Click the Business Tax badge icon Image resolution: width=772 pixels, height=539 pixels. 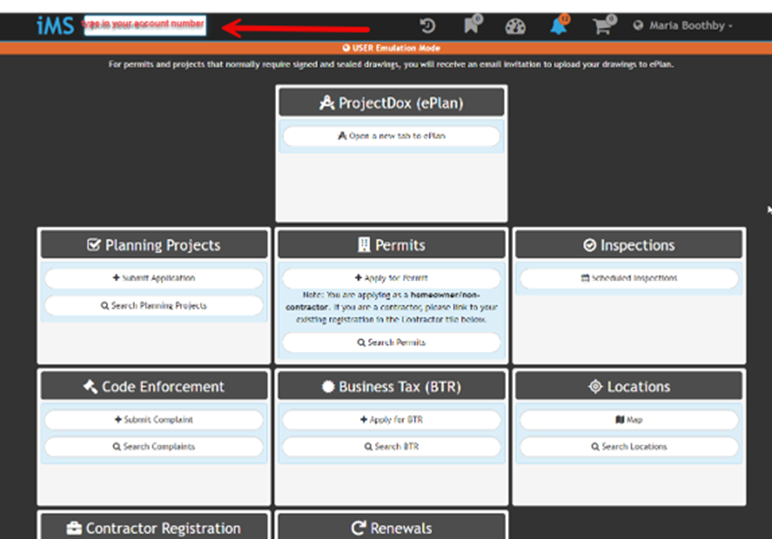(328, 387)
